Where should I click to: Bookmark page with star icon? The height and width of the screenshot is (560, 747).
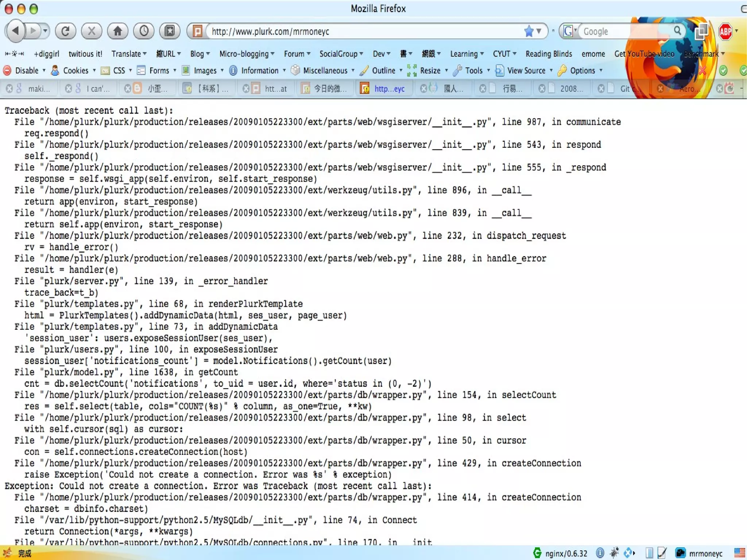coord(529,31)
